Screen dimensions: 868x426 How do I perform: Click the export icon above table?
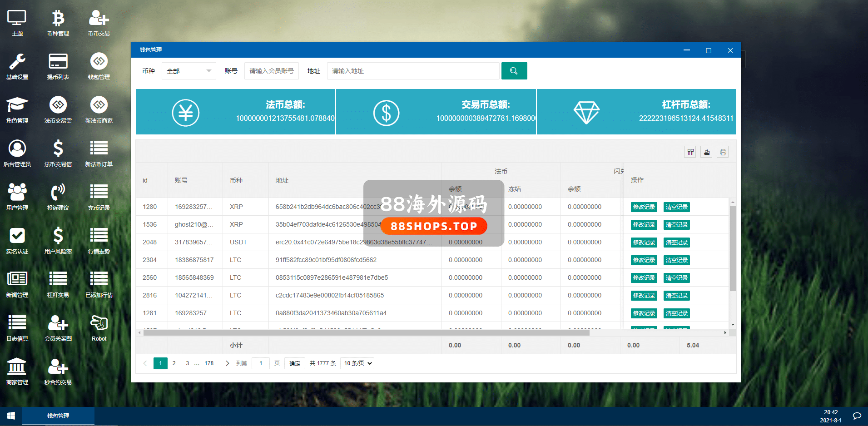(x=706, y=152)
